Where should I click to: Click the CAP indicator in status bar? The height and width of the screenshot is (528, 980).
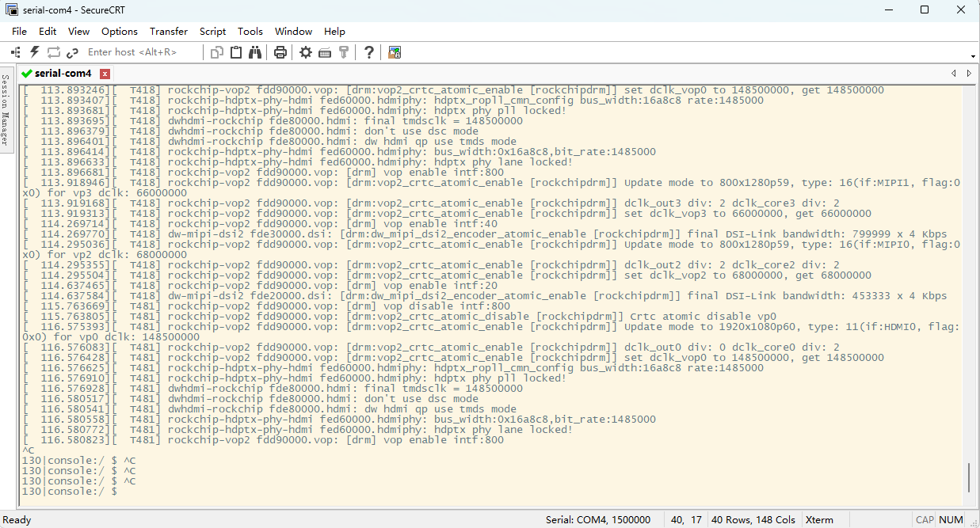point(925,520)
